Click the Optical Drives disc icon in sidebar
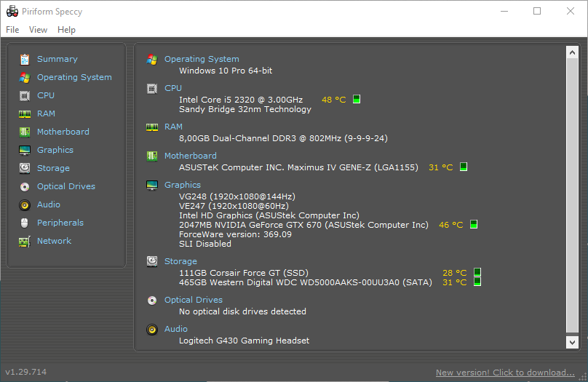 pos(25,187)
